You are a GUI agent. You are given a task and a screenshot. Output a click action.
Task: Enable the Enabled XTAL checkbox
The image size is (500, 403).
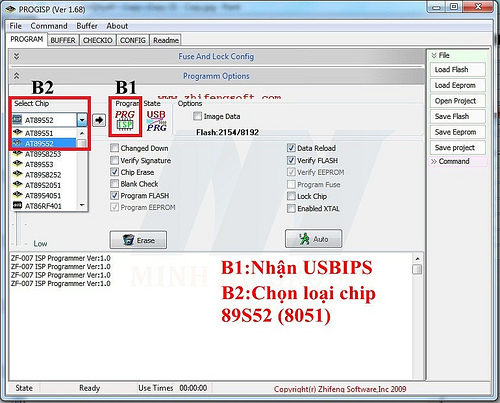[291, 208]
